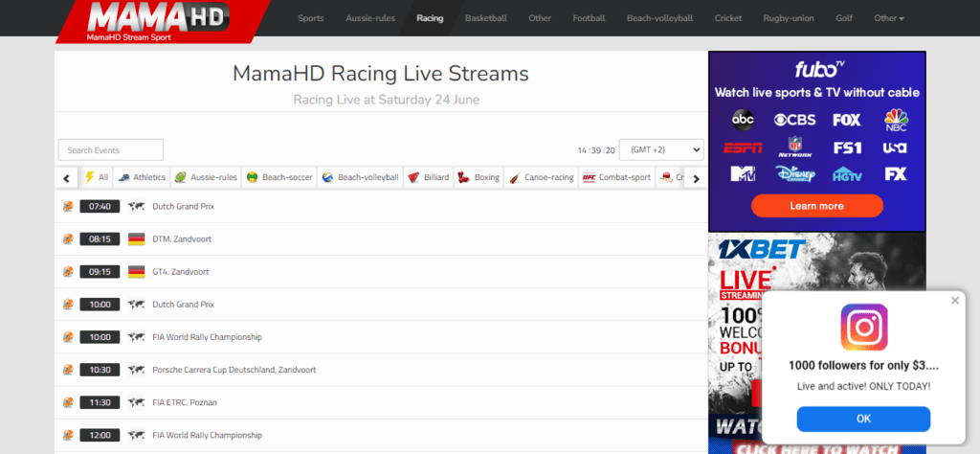Open the 10:00 Dutch Grand Prix stream

coord(183,305)
